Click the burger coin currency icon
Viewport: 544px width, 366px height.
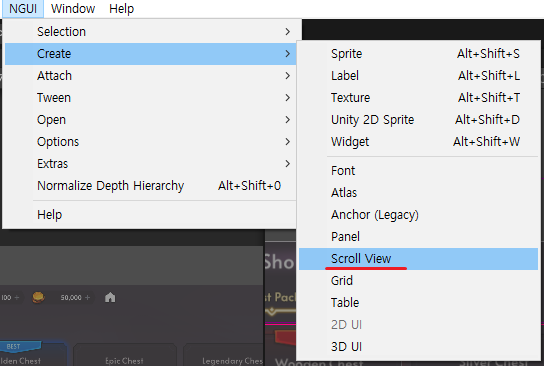(38, 297)
